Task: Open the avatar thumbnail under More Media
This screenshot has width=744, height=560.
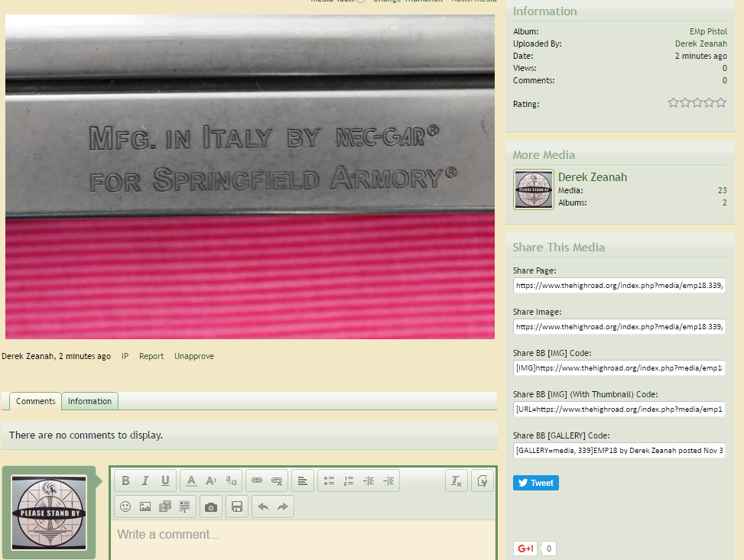Action: click(x=533, y=189)
